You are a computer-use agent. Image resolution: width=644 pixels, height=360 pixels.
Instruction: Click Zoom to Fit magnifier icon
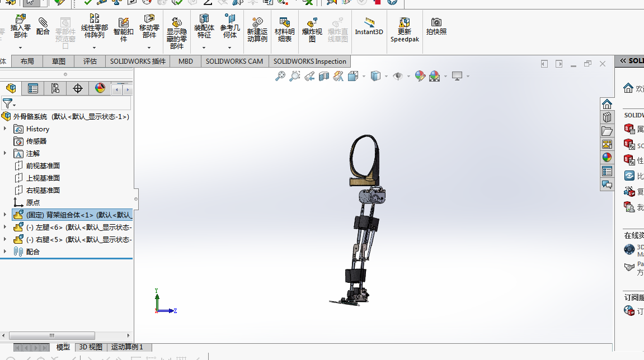pyautogui.click(x=280, y=76)
